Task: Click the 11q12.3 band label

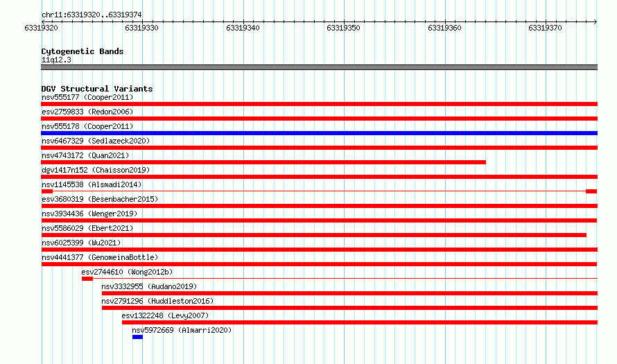Action: click(x=56, y=60)
